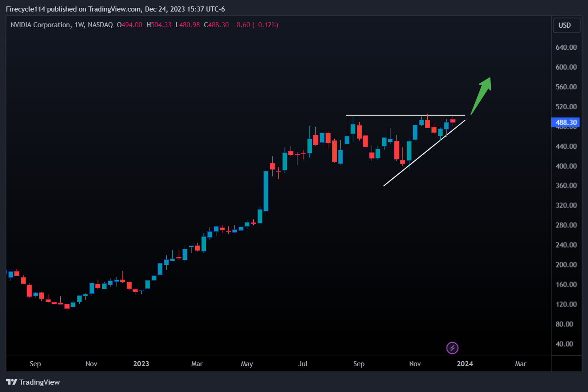
Task: Click the 2023 label on time axis
Action: click(141, 364)
